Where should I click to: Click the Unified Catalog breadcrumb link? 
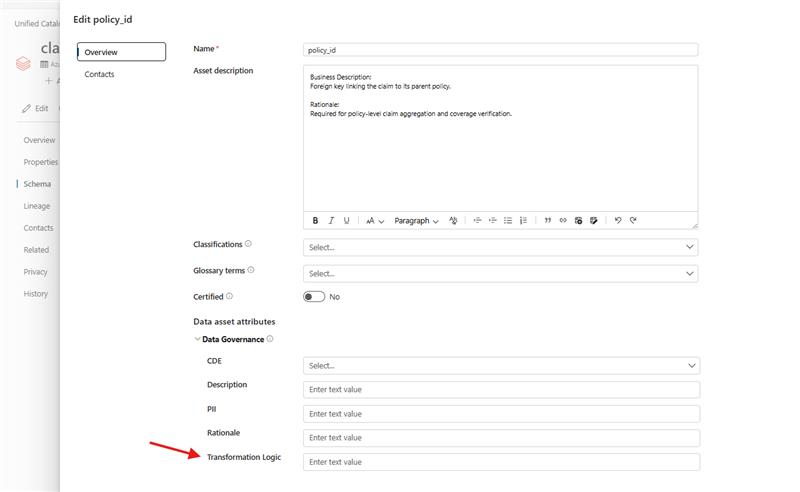point(37,23)
